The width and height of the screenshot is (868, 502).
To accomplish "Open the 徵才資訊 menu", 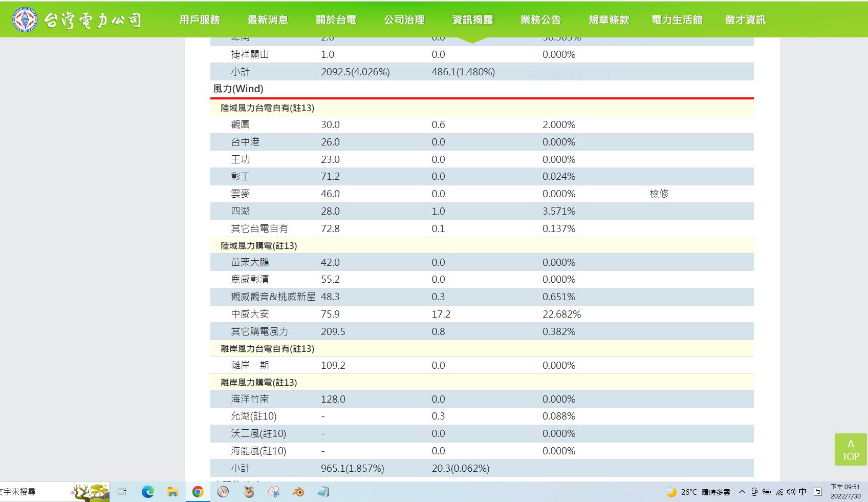I will pyautogui.click(x=745, y=19).
